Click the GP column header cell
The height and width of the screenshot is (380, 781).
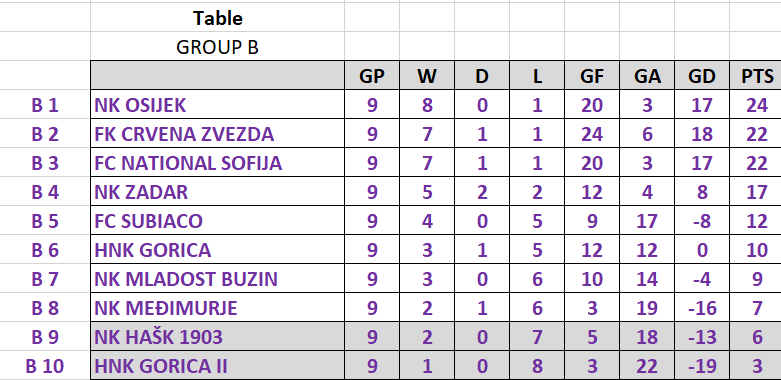point(372,76)
